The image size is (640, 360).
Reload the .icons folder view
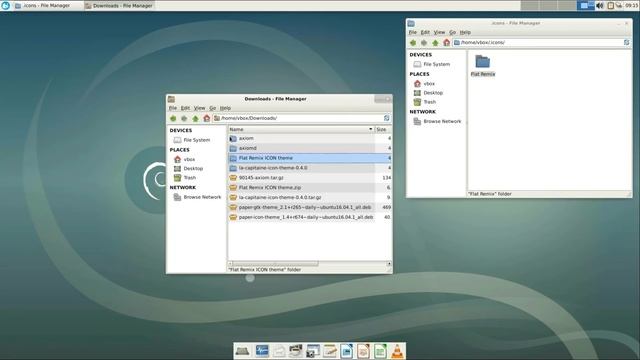[x=627, y=42]
